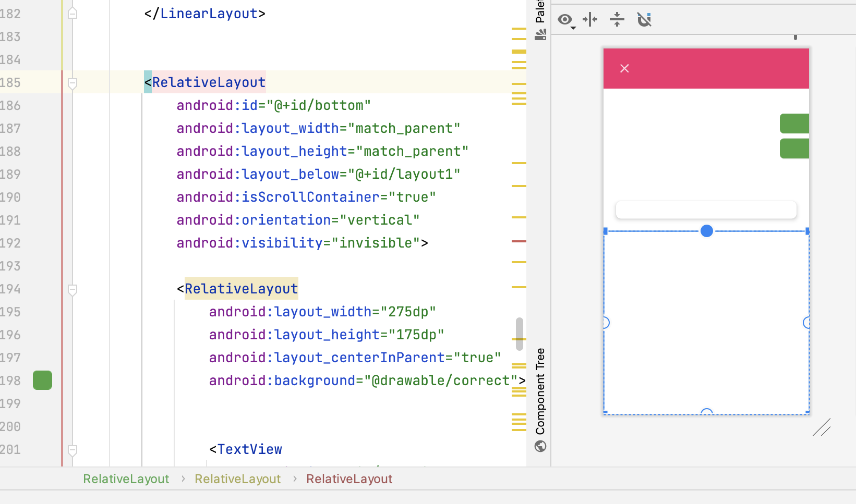Click android:layout_below attribute on line 189
Viewport: 856px width, 504px height.
[x=318, y=174]
